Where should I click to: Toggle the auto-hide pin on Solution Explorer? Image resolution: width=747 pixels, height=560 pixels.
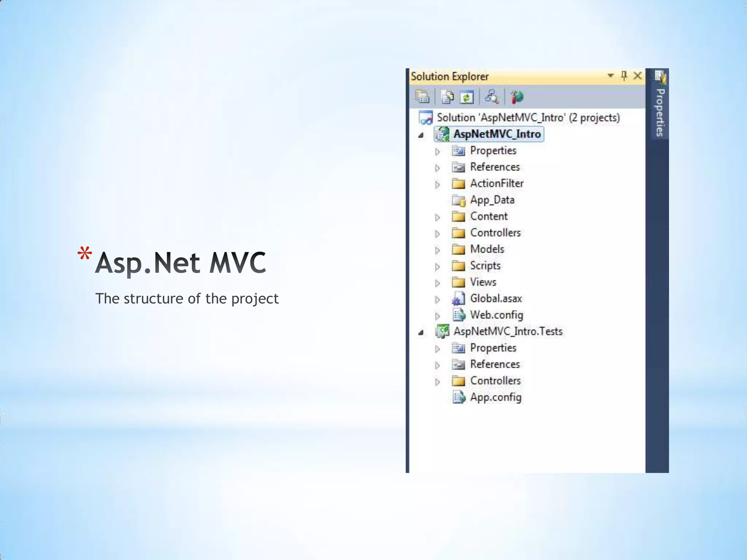624,76
